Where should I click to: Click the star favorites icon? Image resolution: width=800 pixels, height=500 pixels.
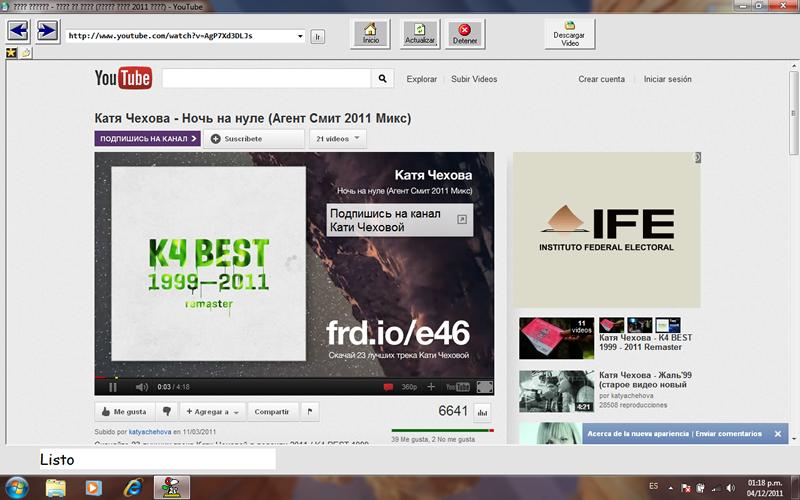(x=11, y=53)
